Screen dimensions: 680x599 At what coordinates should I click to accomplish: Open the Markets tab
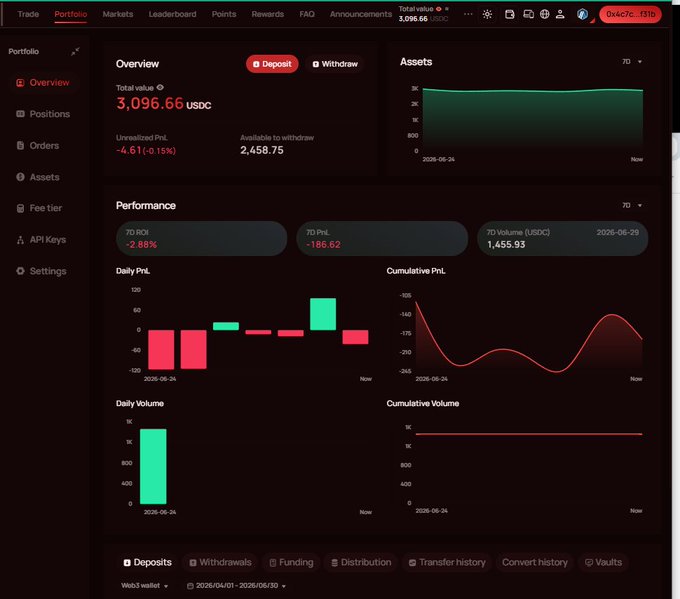[x=118, y=14]
